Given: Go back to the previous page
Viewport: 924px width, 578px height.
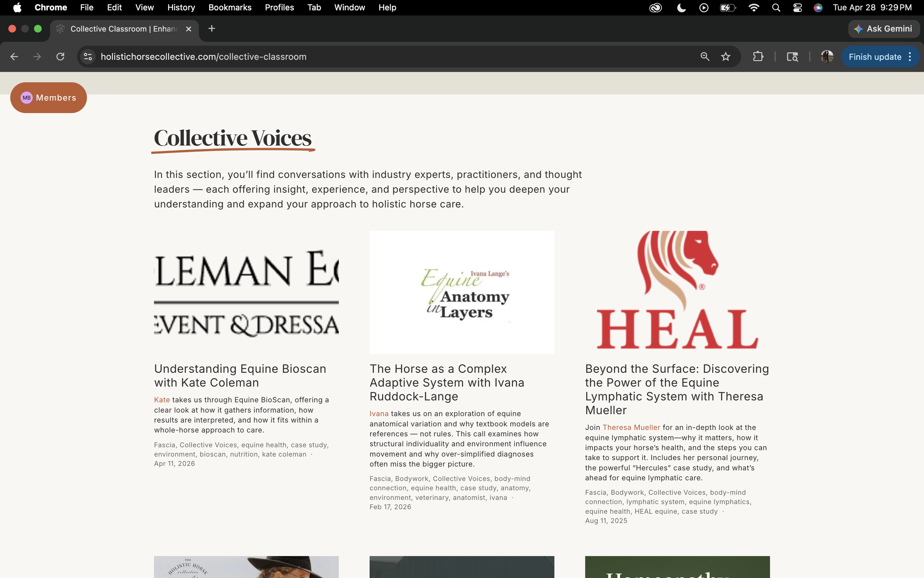Looking at the screenshot, I should point(14,57).
